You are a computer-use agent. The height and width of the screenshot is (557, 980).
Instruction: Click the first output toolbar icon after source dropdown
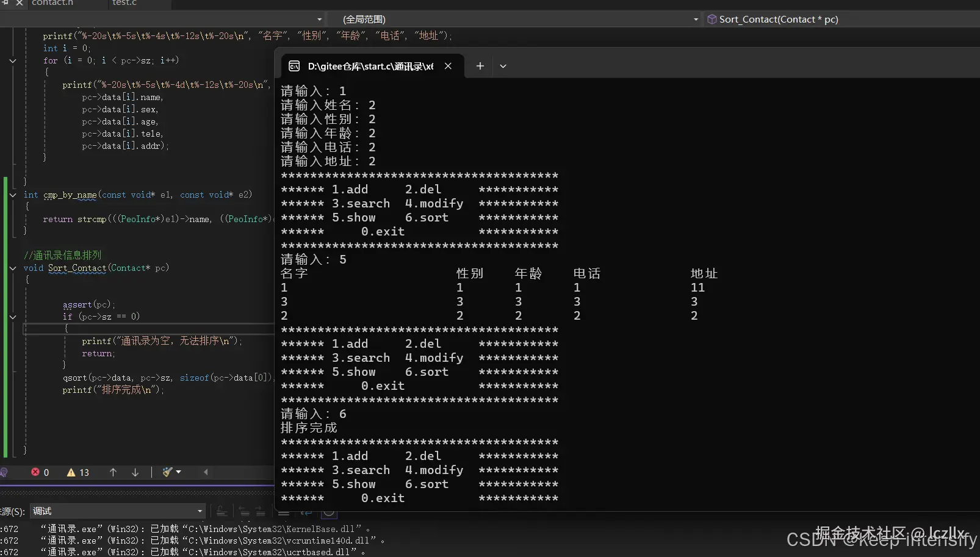(x=222, y=511)
